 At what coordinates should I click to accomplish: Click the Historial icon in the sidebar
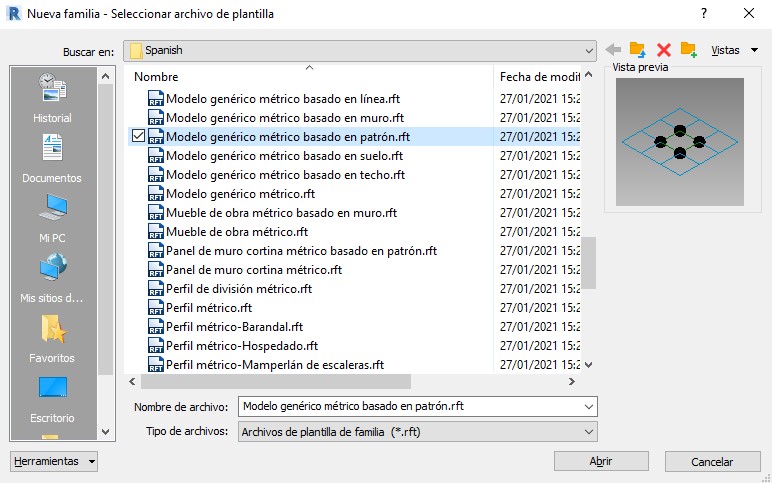(x=52, y=95)
